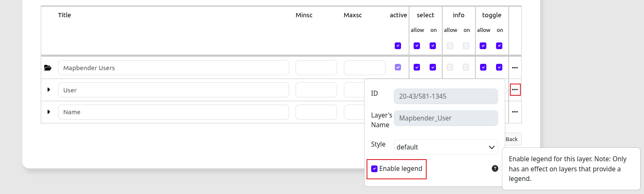The image size is (644, 194).
Task: Click the Mapbender Users title field
Action: pyautogui.click(x=174, y=68)
